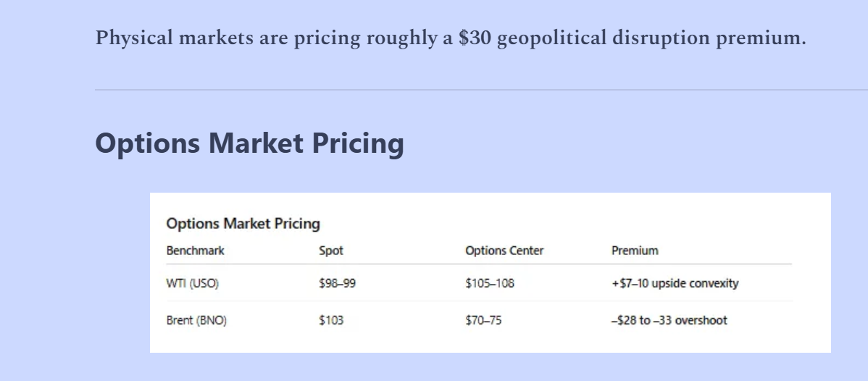Click the $98–99 spot price cell
The height and width of the screenshot is (381, 868).
point(337,283)
